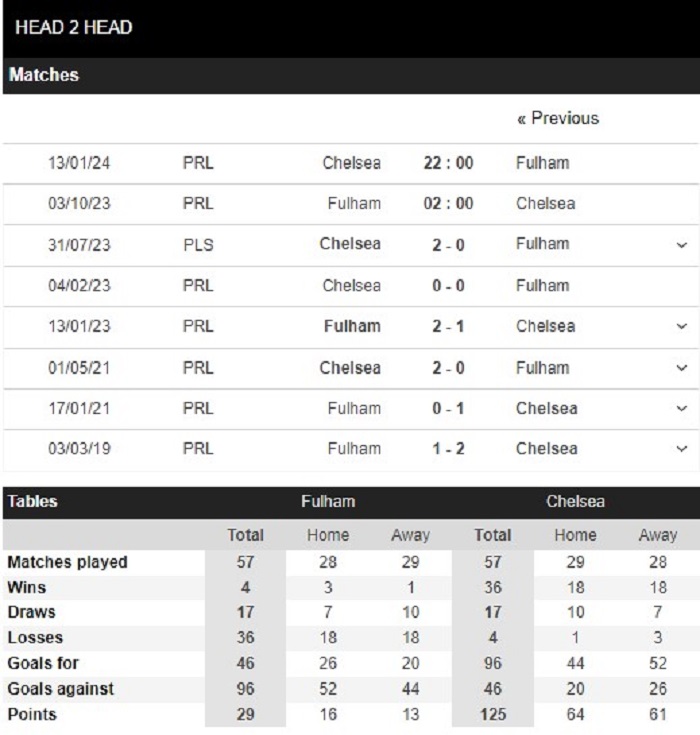
Task: Click the Chelsea header in the Tables section
Action: coord(575,502)
